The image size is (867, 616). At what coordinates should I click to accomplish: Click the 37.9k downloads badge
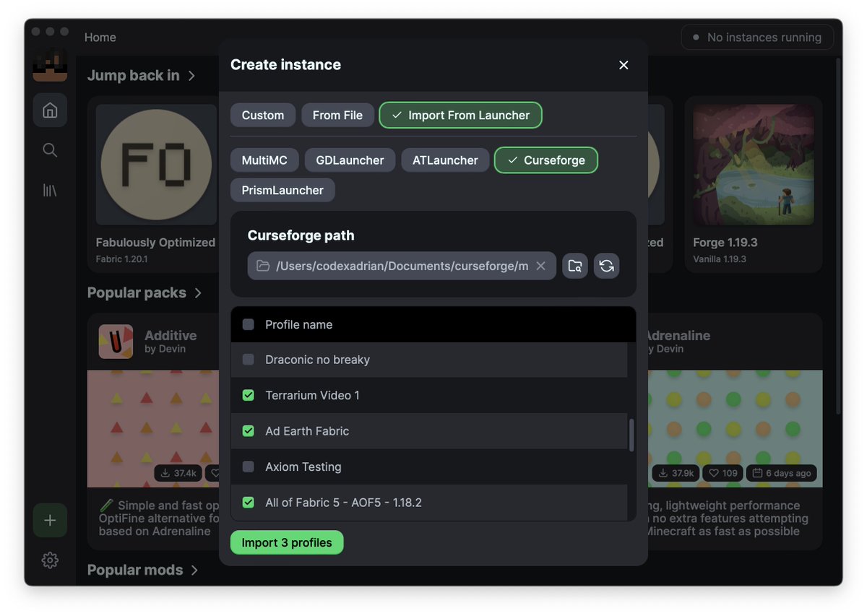tap(676, 473)
